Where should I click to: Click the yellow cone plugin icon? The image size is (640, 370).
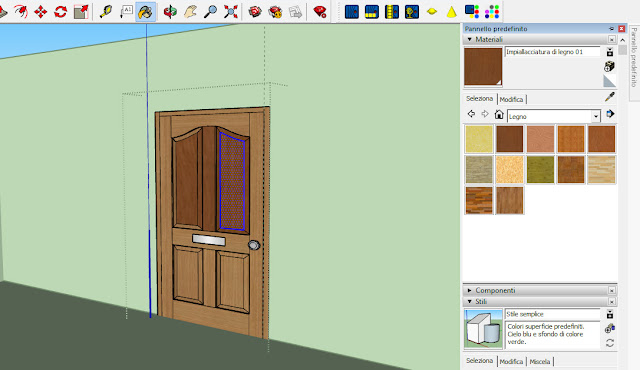pyautogui.click(x=452, y=12)
